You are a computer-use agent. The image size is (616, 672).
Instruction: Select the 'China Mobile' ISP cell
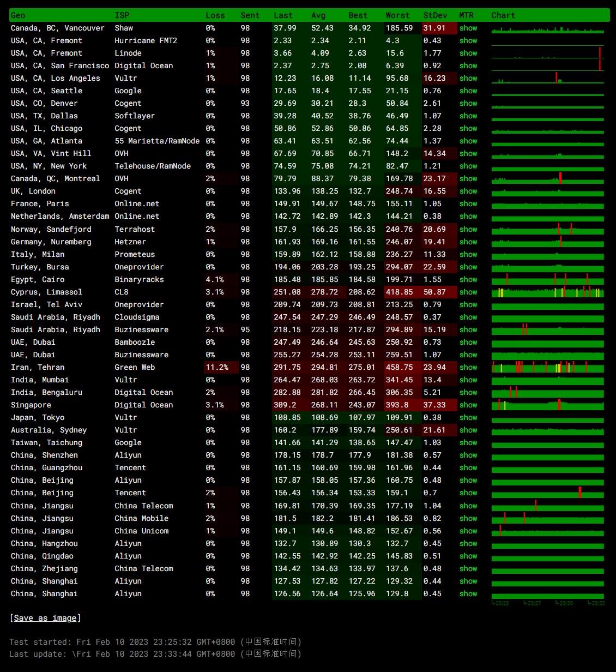141,518
